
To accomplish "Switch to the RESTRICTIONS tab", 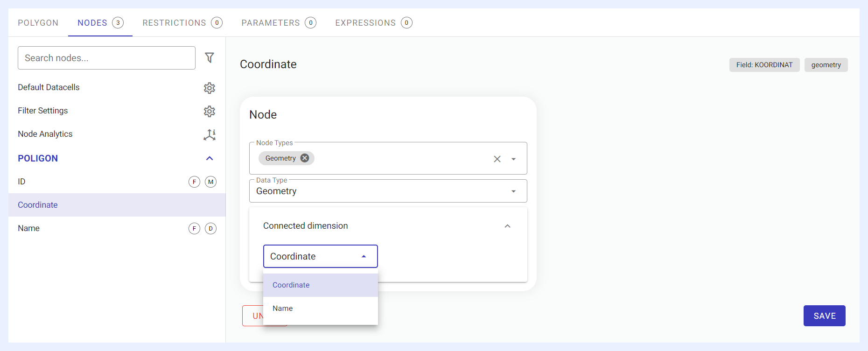I will (182, 23).
